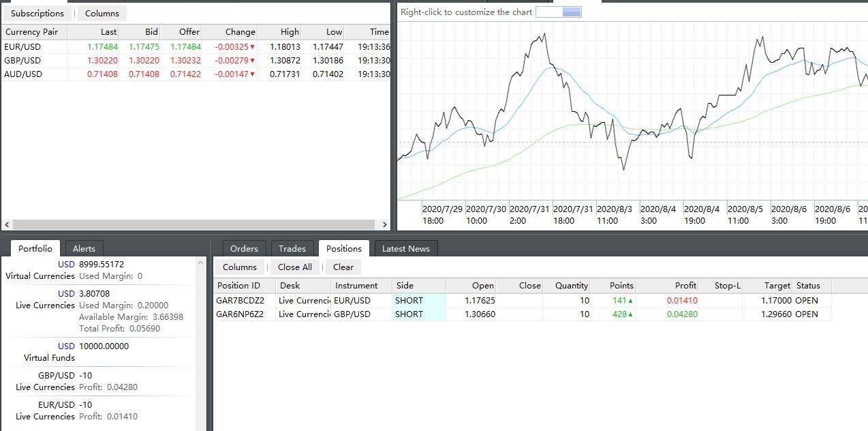Click SHORT side cell of EUR/USD position
868x431 pixels.
coord(419,301)
